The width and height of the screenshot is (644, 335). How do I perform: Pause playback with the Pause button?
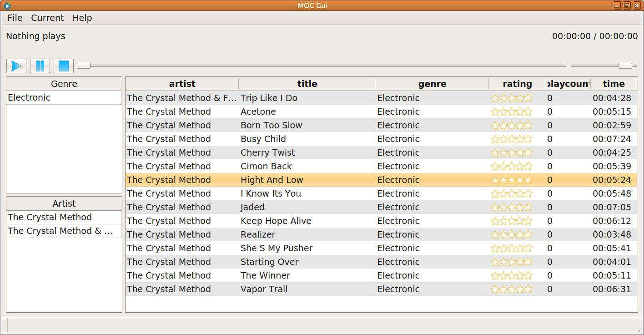(x=40, y=66)
